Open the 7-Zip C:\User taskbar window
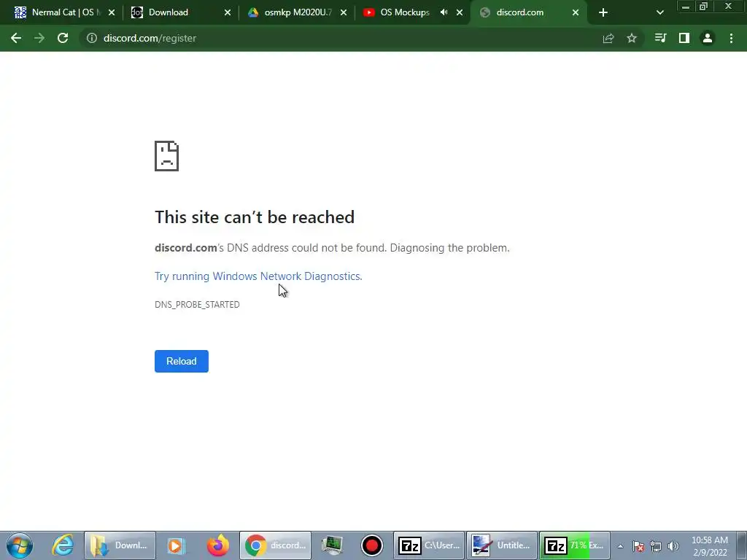 429,545
